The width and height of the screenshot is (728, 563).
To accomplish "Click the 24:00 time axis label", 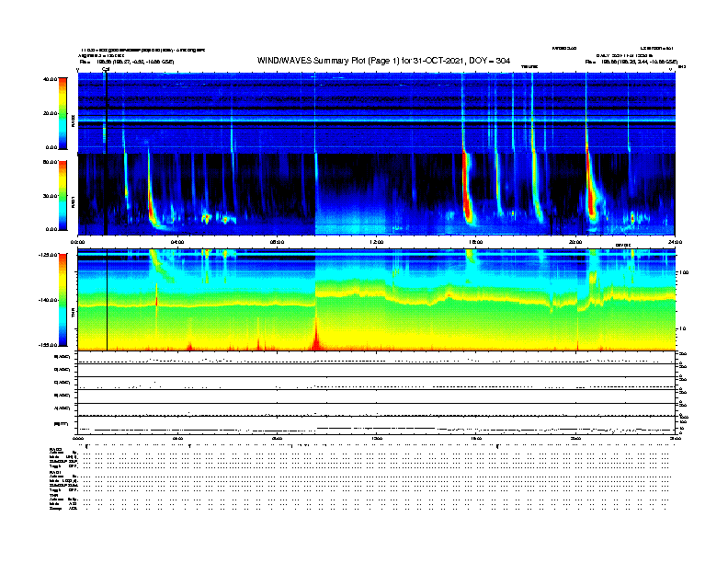I will [x=675, y=242].
